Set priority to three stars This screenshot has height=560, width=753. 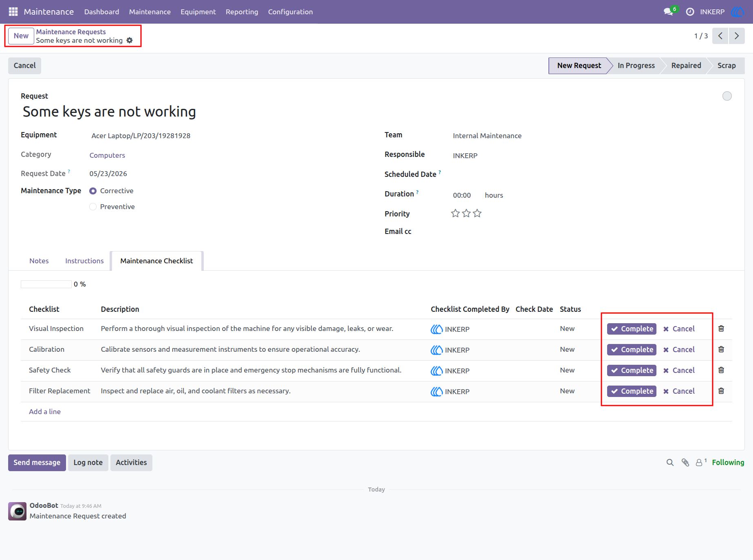(x=477, y=213)
